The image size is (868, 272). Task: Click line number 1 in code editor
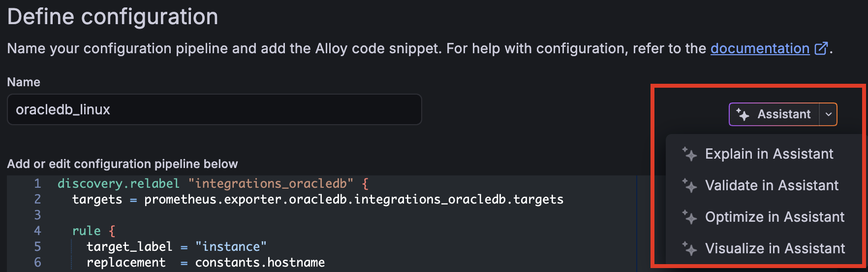pyautogui.click(x=37, y=184)
